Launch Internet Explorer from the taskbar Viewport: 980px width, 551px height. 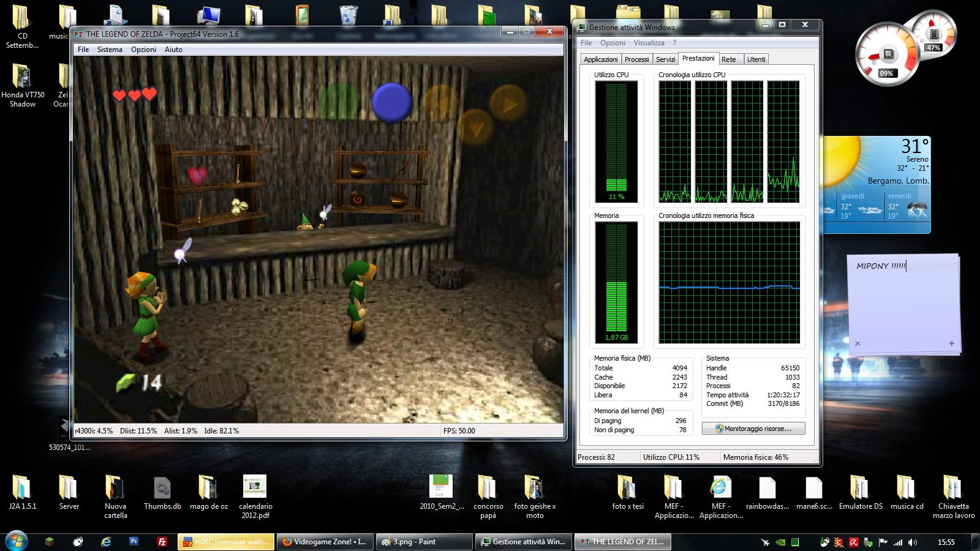(106, 542)
